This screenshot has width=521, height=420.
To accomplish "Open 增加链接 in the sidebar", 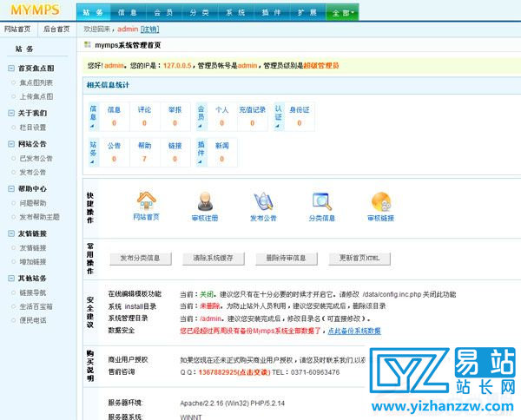I will point(33,261).
